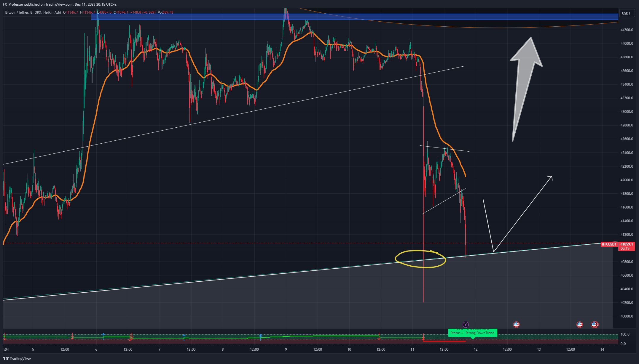Click price axis label 41800.0
Viewport: 639px width, 364px height.
[627, 194]
